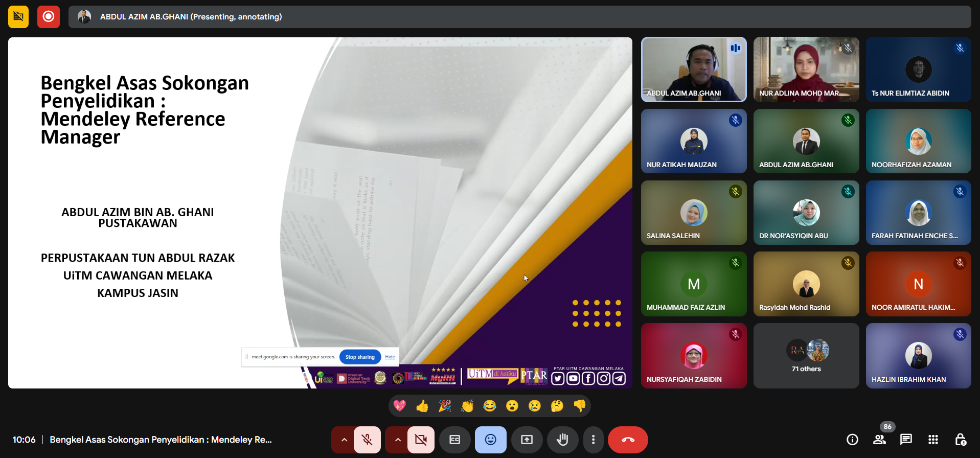Click the shared presentation slide
Viewport: 980px width, 458px height.
(320, 213)
